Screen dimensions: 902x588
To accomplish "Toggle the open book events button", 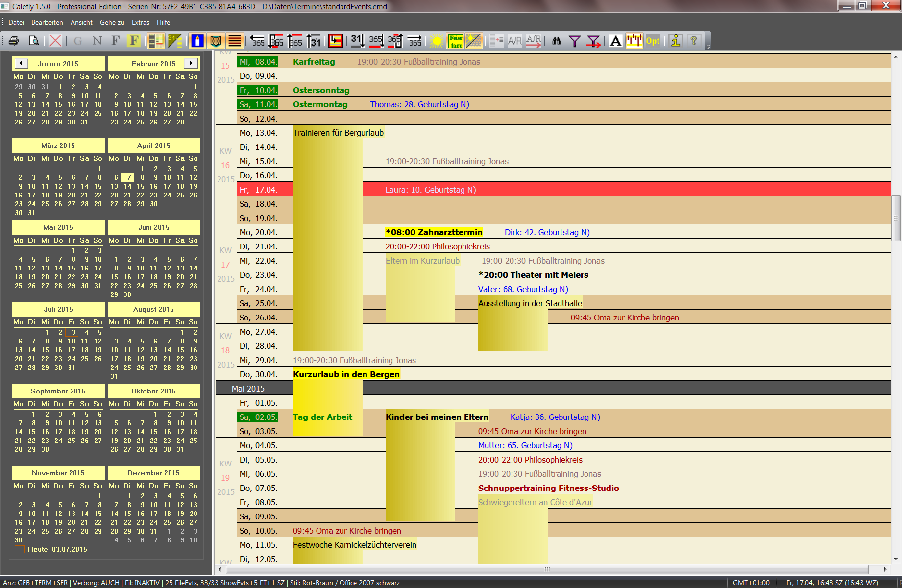I will click(216, 41).
